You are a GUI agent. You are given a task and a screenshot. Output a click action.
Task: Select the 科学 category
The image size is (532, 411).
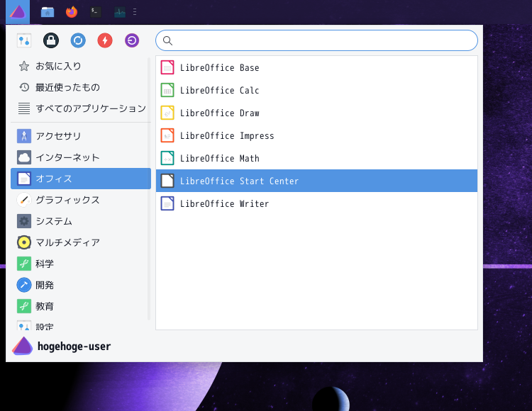pos(81,264)
